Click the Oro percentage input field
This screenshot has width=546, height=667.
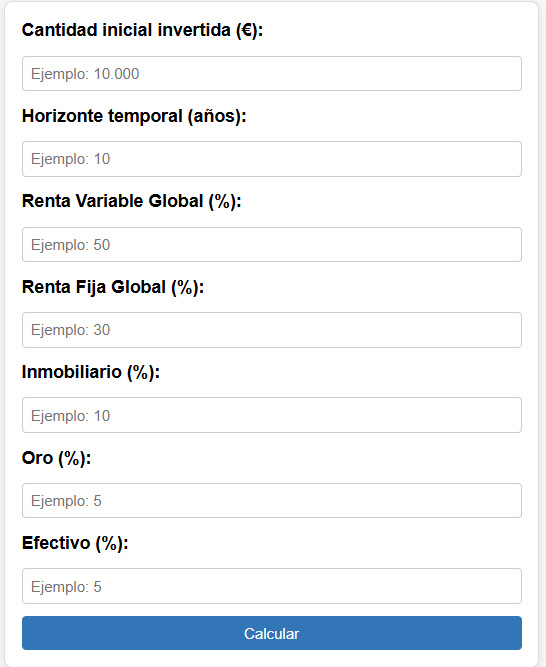coord(272,501)
